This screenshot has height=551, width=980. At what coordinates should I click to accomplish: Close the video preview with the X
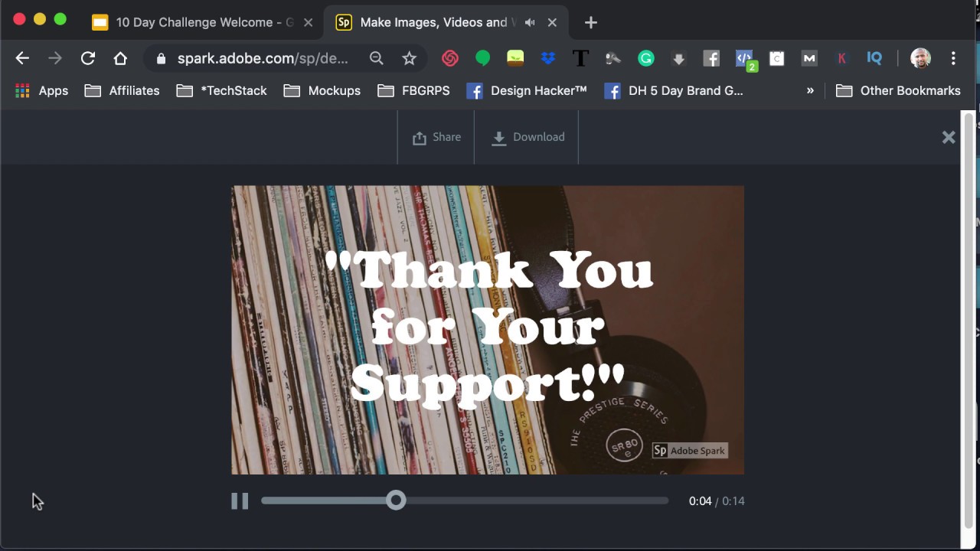click(x=949, y=137)
